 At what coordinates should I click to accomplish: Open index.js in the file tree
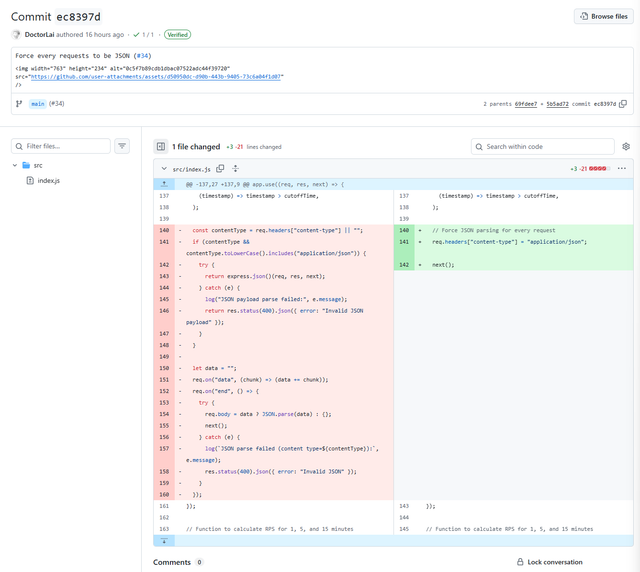(49, 180)
